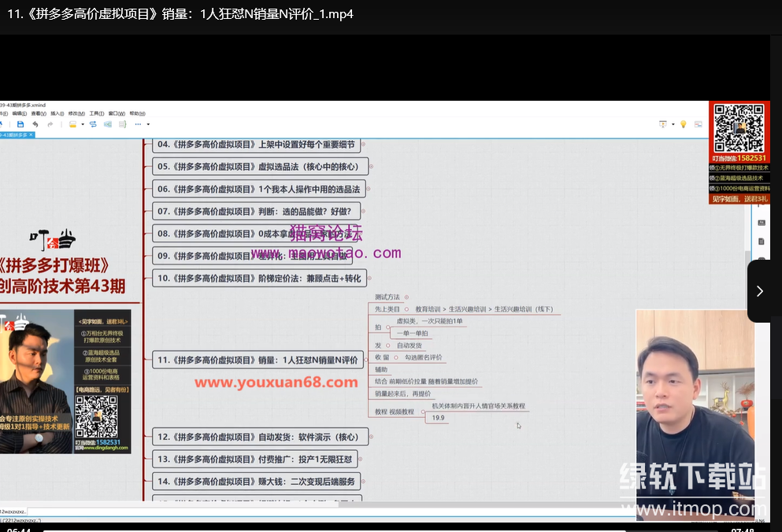Collapse the 教程 视频教程 subtopic toggle
The image size is (782, 532).
pyautogui.click(x=423, y=412)
